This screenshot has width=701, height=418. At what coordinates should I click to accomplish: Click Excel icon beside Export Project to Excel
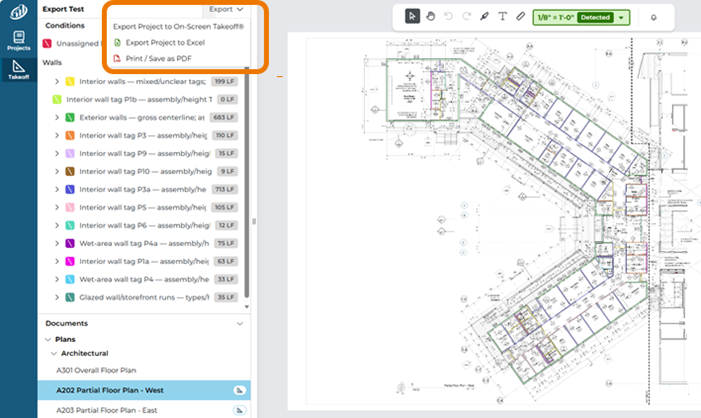click(x=118, y=42)
